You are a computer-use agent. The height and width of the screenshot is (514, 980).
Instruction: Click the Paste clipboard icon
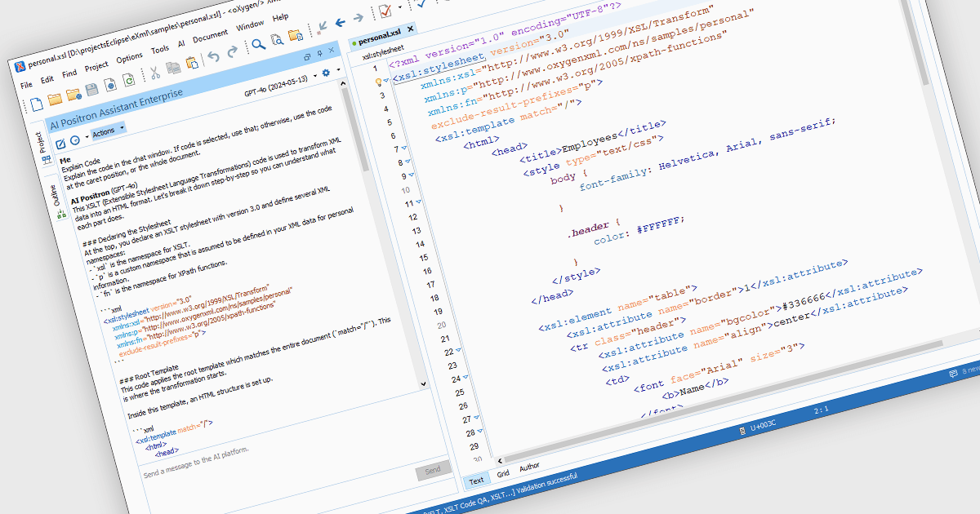coord(191,63)
